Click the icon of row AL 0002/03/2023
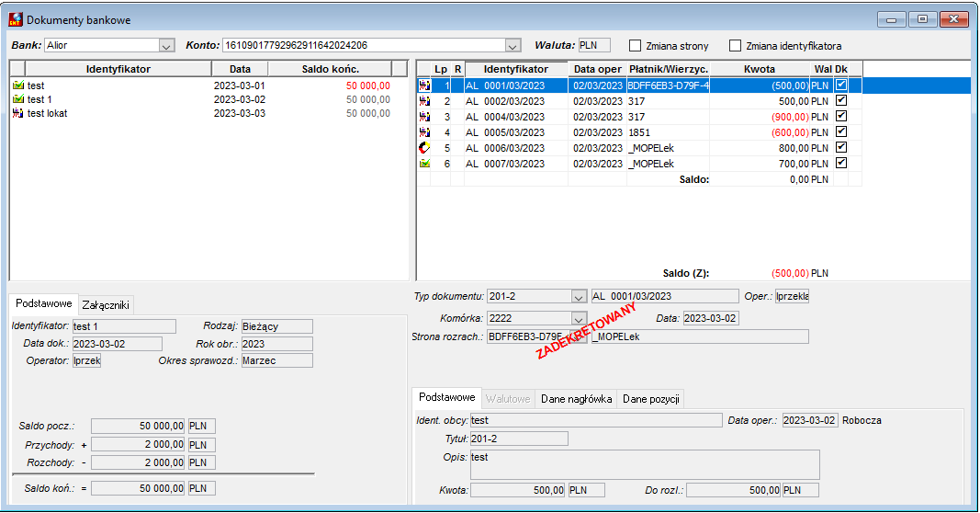 (x=424, y=101)
